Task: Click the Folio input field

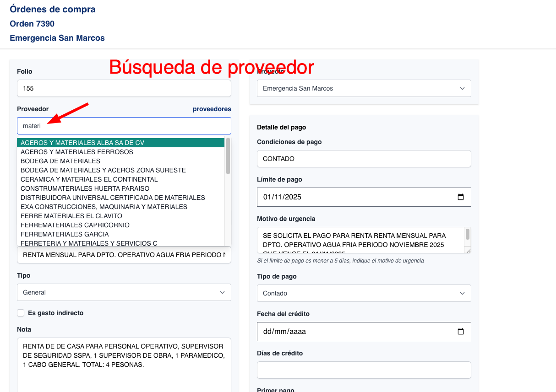Action: pyautogui.click(x=124, y=88)
